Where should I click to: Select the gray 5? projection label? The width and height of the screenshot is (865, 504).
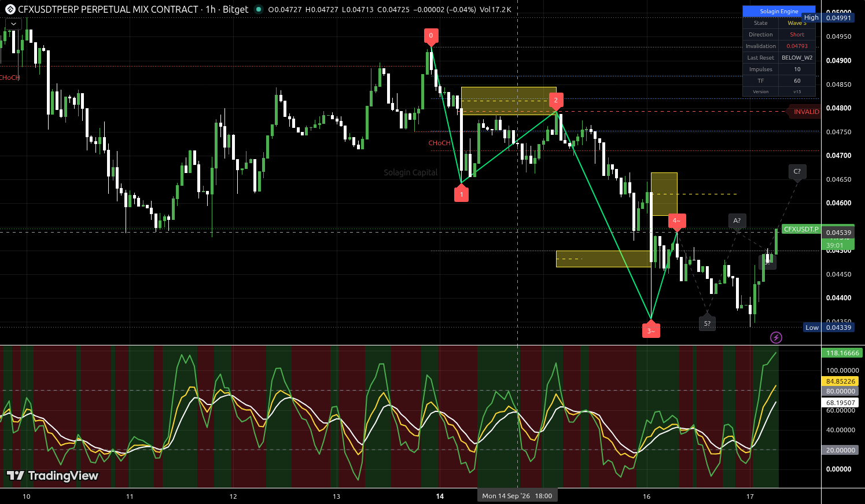tap(707, 323)
